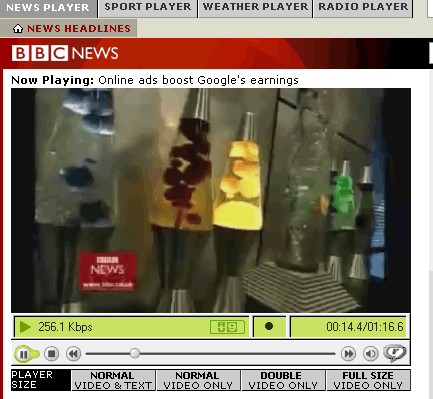Open the News Headlines link
433x399 pixels.
[79, 29]
